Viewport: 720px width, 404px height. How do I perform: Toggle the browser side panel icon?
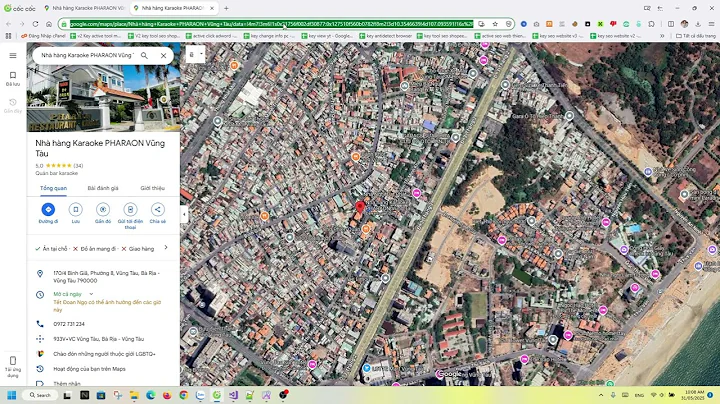(x=671, y=24)
